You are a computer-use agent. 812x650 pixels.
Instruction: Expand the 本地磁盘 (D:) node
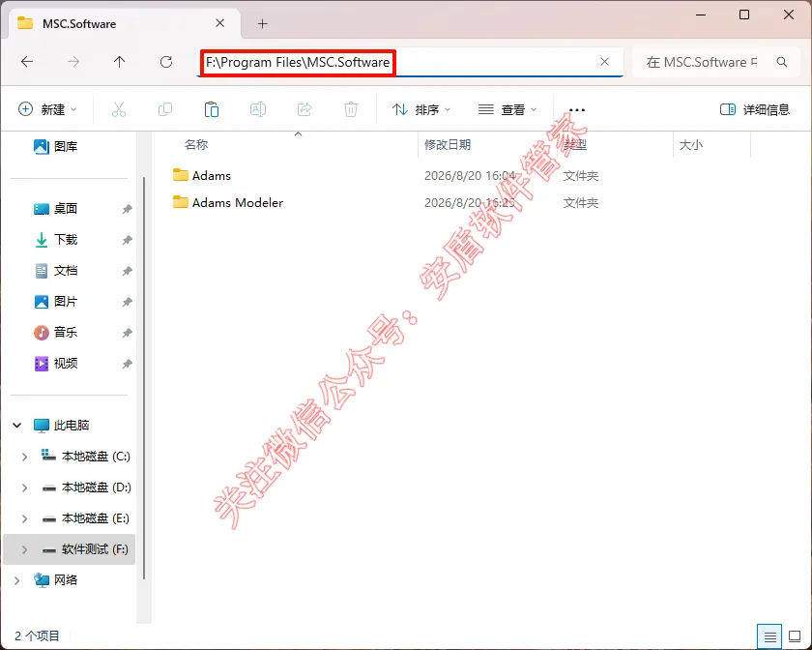(x=24, y=487)
